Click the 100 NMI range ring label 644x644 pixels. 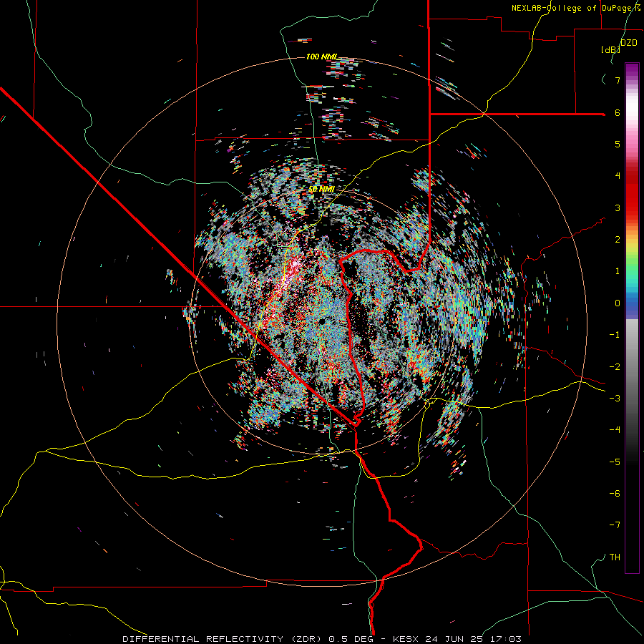(321, 57)
